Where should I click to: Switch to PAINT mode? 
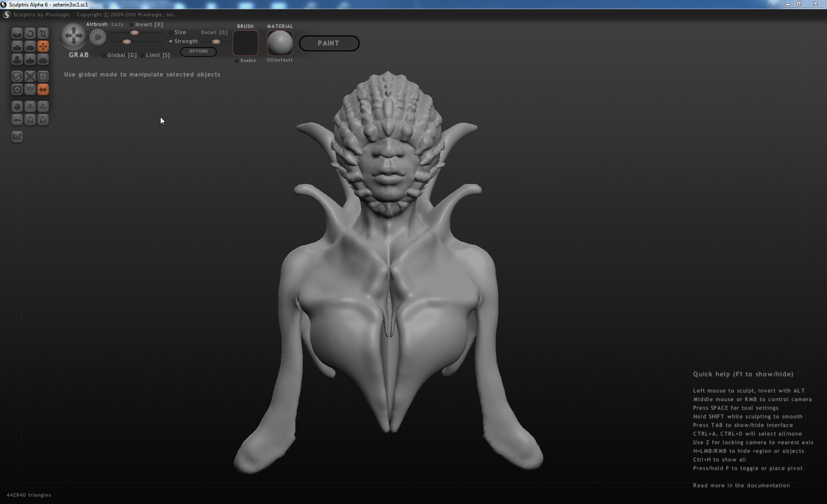pos(329,43)
